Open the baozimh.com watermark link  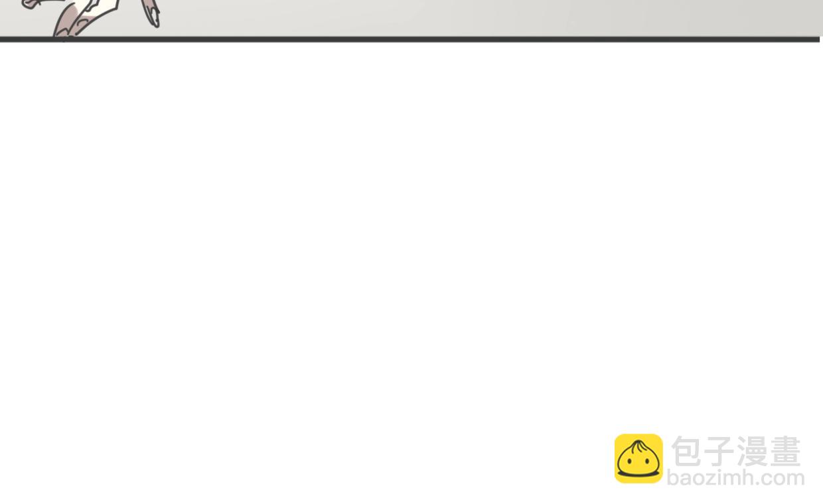[735, 477]
